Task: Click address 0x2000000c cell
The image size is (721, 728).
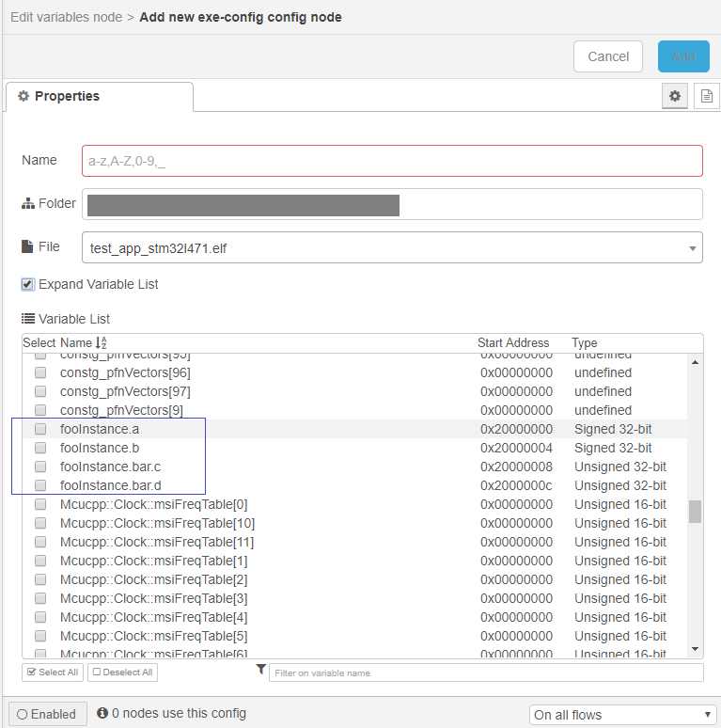Action: pos(516,485)
